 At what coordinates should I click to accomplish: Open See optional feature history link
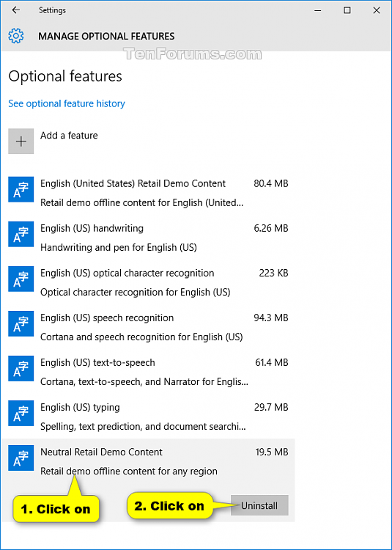tap(67, 103)
